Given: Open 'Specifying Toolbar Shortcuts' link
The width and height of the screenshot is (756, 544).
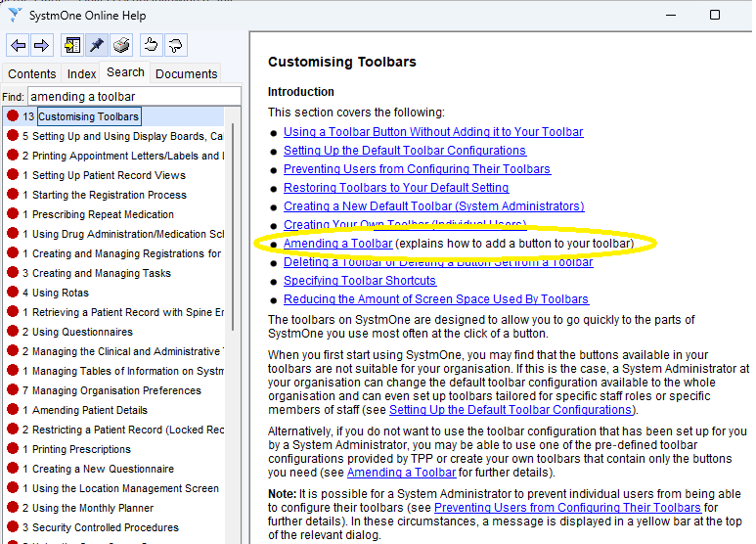Looking at the screenshot, I should point(360,281).
